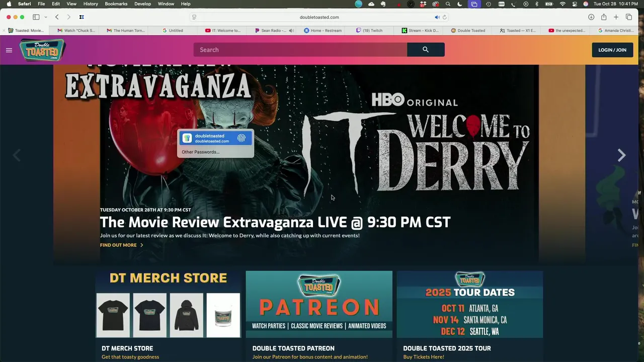Open Wi-Fi status menu
This screenshot has width=644, height=362.
click(562, 4)
